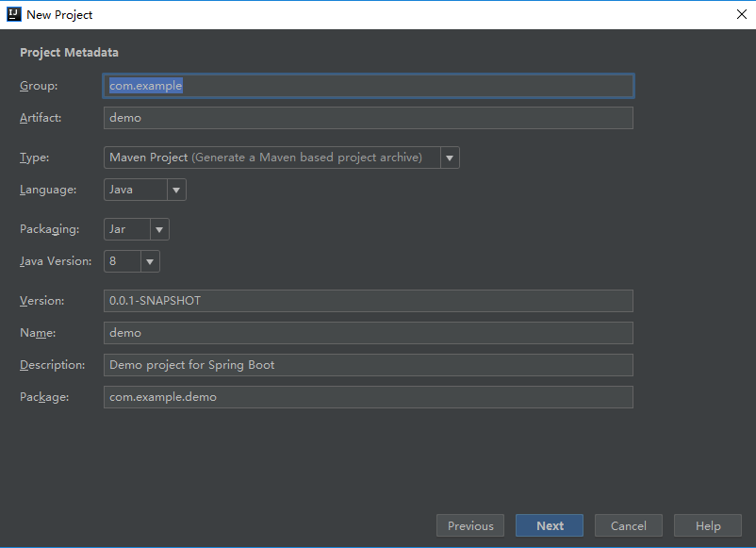
Task: Cancel the new project wizard
Action: 628,526
